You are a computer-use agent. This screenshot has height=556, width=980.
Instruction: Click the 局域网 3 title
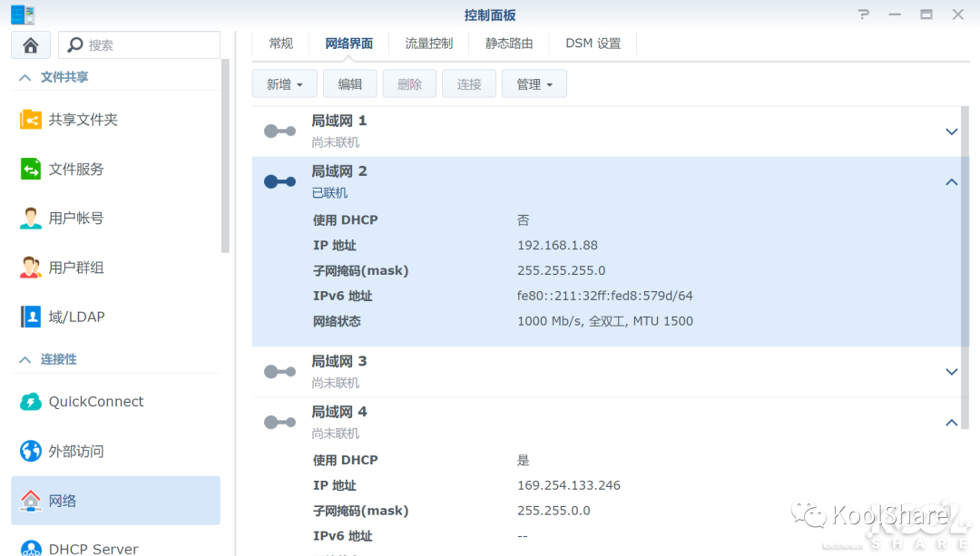(339, 361)
